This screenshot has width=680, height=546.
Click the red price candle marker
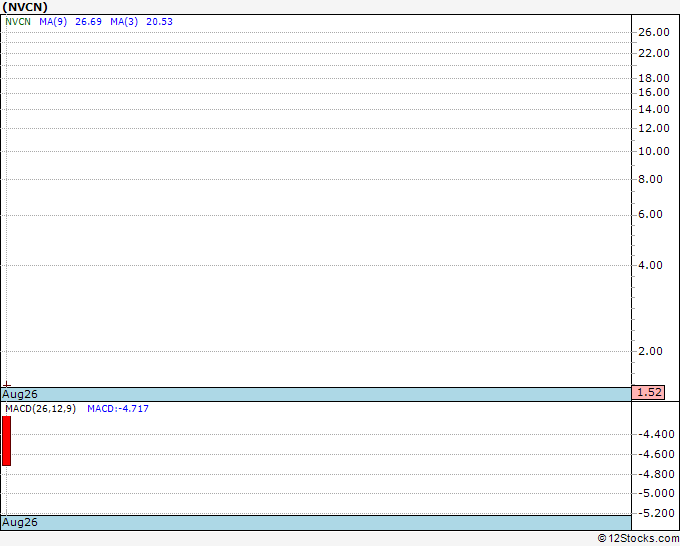[7, 385]
